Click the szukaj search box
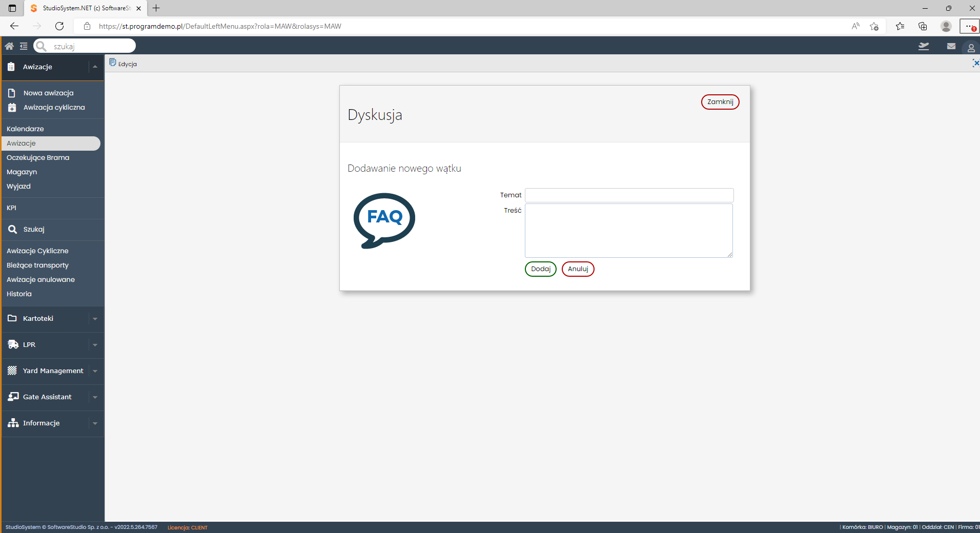Image resolution: width=980 pixels, height=533 pixels. (x=85, y=46)
